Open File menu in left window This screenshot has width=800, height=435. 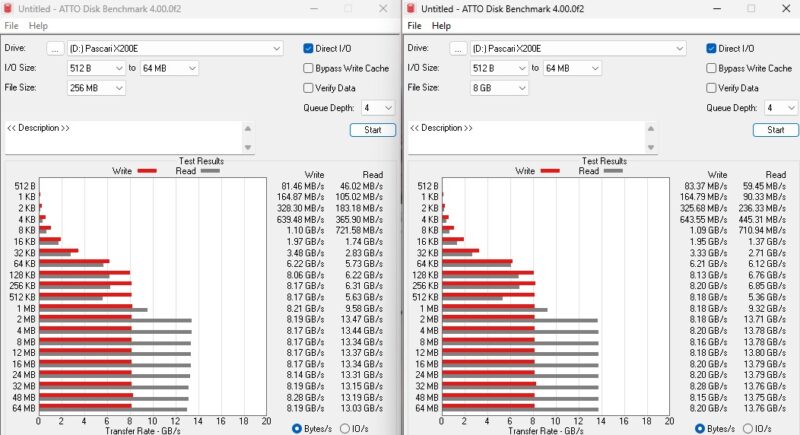pos(11,25)
